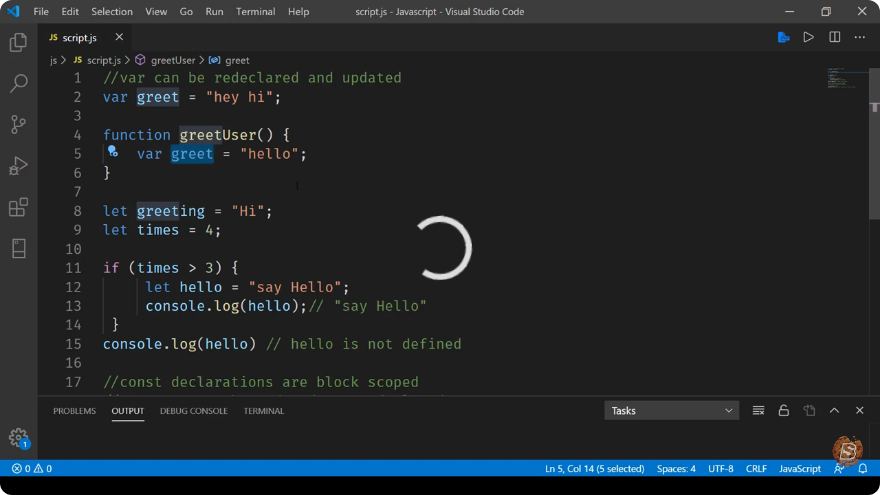Click the editor minimap
Image resolution: width=880 pixels, height=495 pixels.
click(846, 78)
